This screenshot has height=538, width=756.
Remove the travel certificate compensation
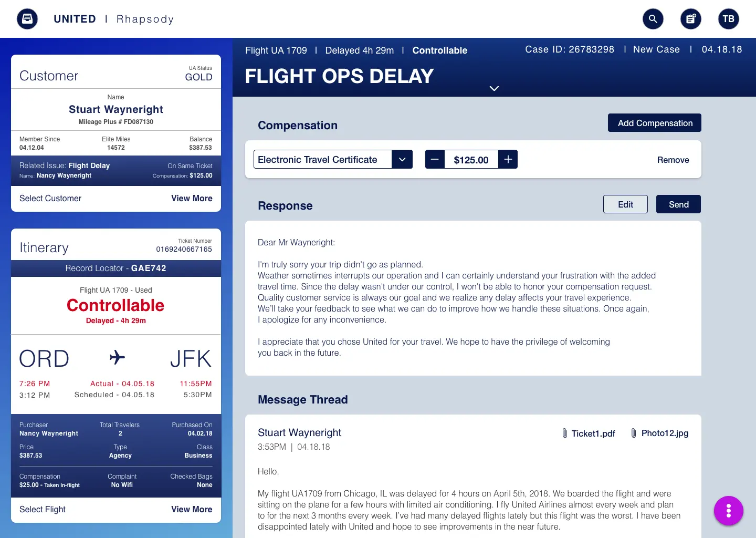673,160
